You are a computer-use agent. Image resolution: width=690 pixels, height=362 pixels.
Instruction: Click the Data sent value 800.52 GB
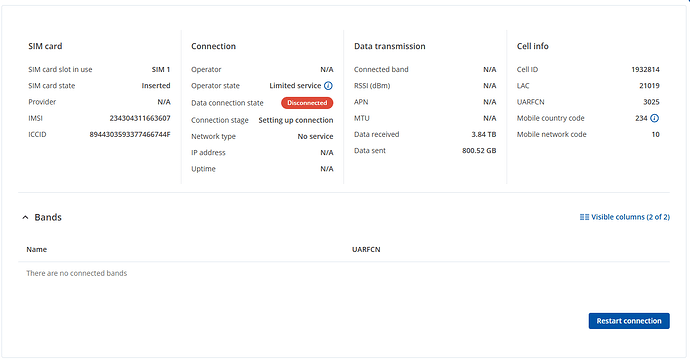point(479,151)
